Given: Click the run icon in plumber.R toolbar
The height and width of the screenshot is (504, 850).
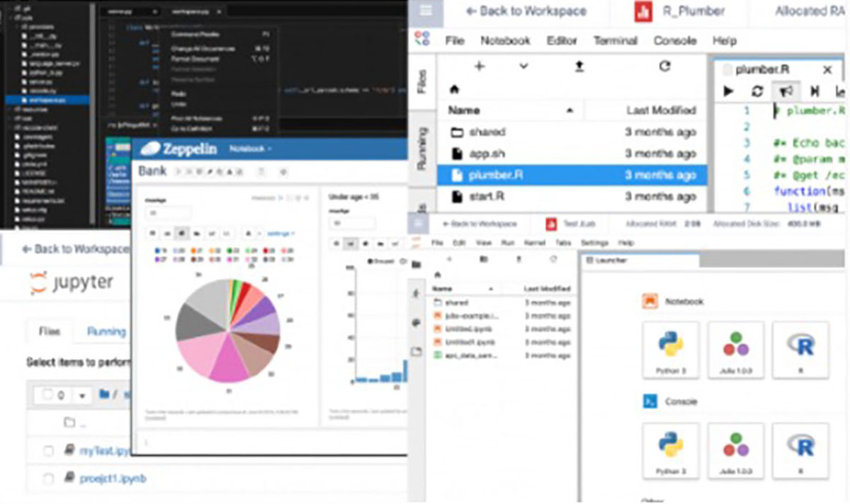Looking at the screenshot, I should click(728, 91).
